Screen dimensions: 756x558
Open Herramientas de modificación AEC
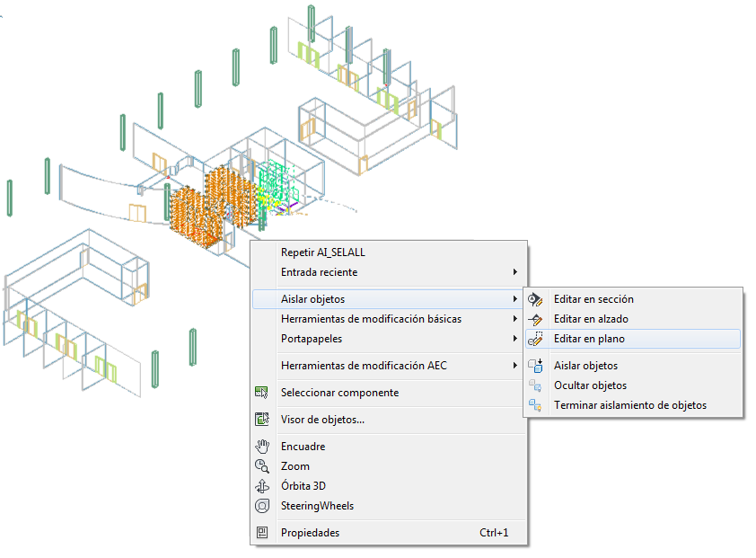[389, 366]
